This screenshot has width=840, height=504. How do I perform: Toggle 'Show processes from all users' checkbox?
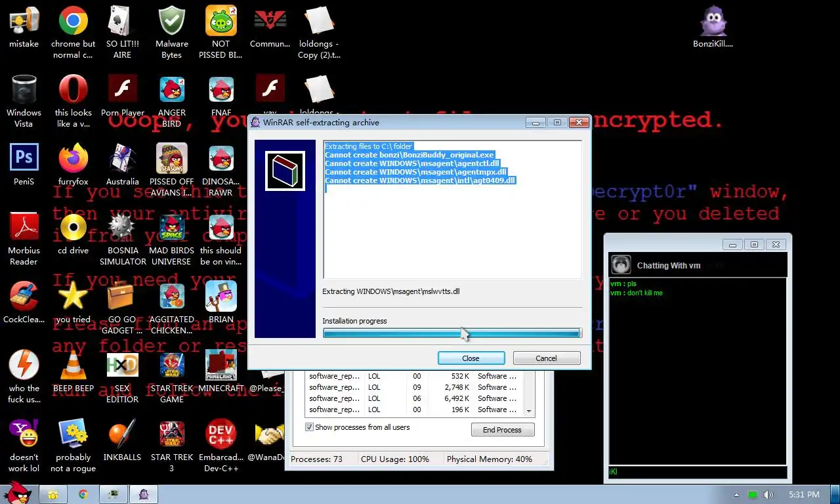pyautogui.click(x=310, y=427)
